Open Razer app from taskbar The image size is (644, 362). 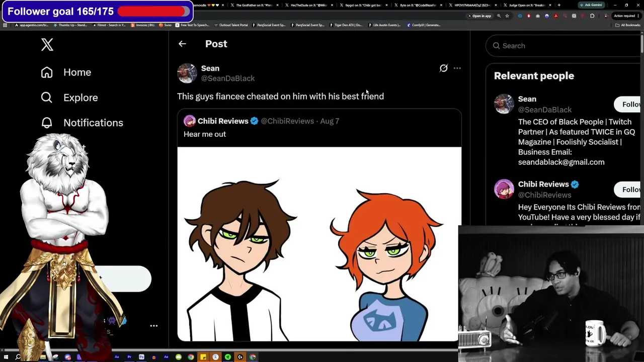[228, 357]
